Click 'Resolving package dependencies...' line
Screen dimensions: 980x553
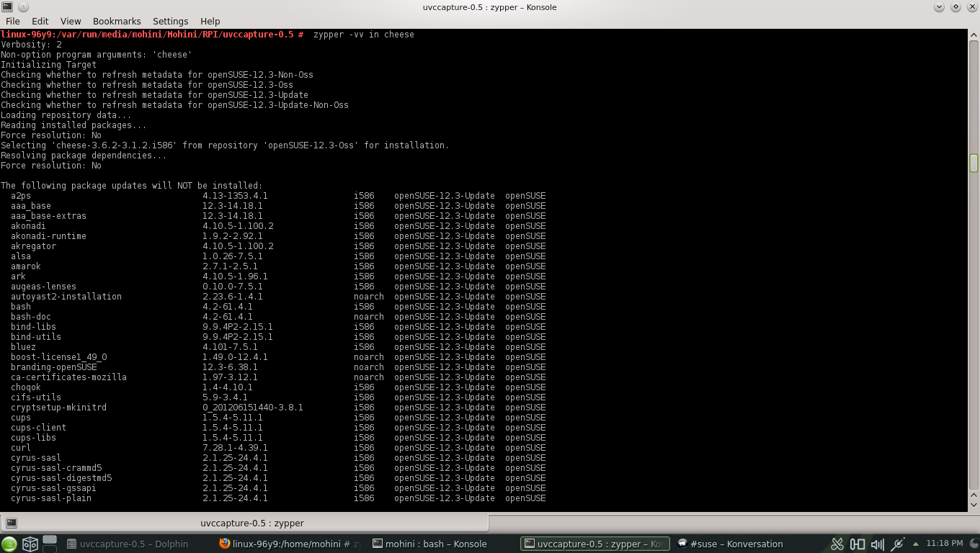pyautogui.click(x=84, y=156)
